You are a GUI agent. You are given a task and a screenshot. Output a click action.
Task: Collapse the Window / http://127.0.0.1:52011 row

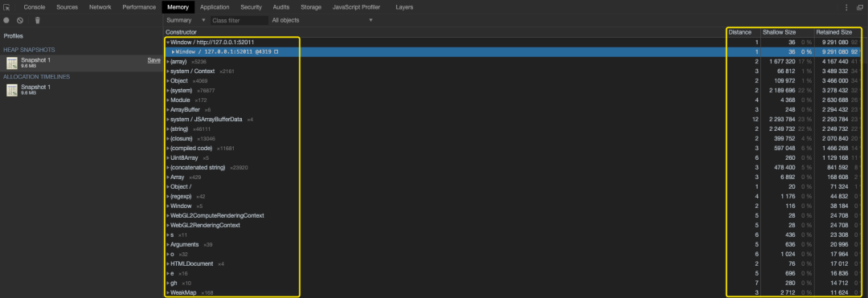(168, 42)
